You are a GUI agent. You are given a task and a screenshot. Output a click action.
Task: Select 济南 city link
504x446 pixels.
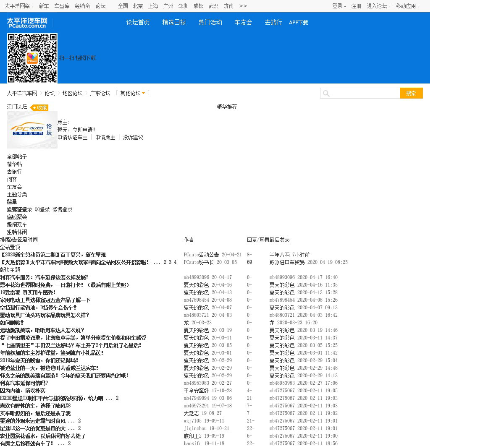click(229, 6)
